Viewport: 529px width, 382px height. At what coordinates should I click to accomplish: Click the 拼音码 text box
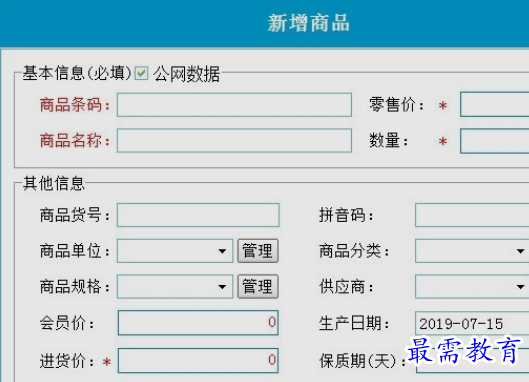click(x=472, y=215)
